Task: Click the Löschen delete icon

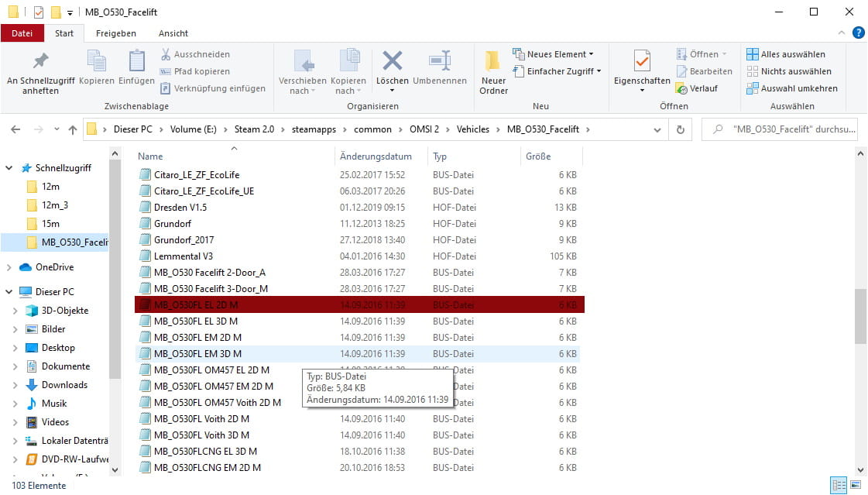Action: click(392, 62)
